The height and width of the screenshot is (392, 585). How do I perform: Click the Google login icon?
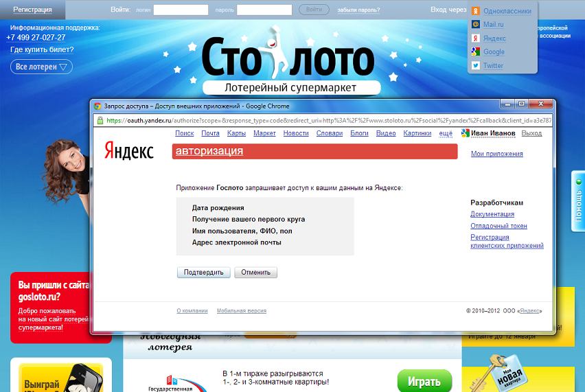(x=475, y=51)
